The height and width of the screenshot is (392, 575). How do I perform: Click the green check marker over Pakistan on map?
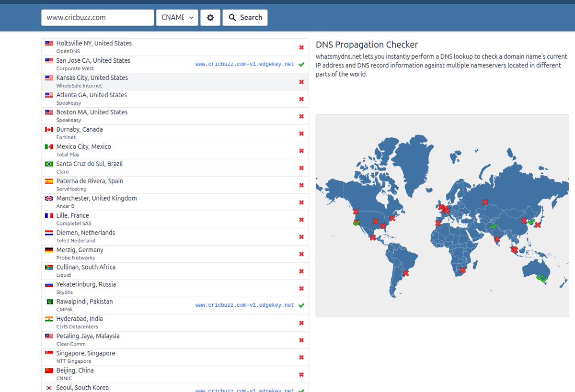click(x=493, y=226)
